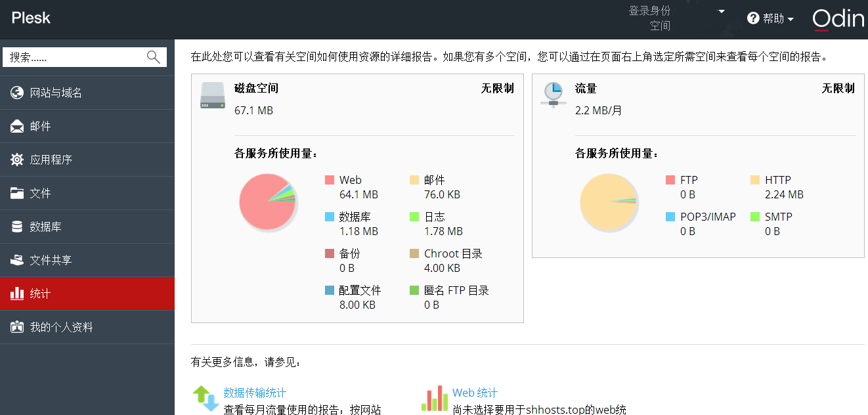The height and width of the screenshot is (415, 868).
Task: Click the 数据传输统计 arrows icon
Action: coord(206,399)
